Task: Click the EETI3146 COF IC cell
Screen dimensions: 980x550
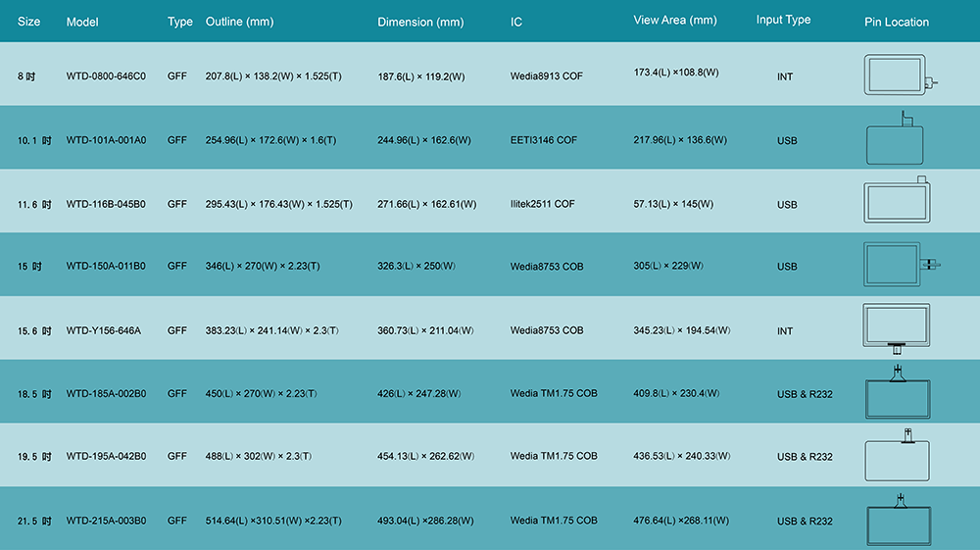Action: tap(543, 140)
